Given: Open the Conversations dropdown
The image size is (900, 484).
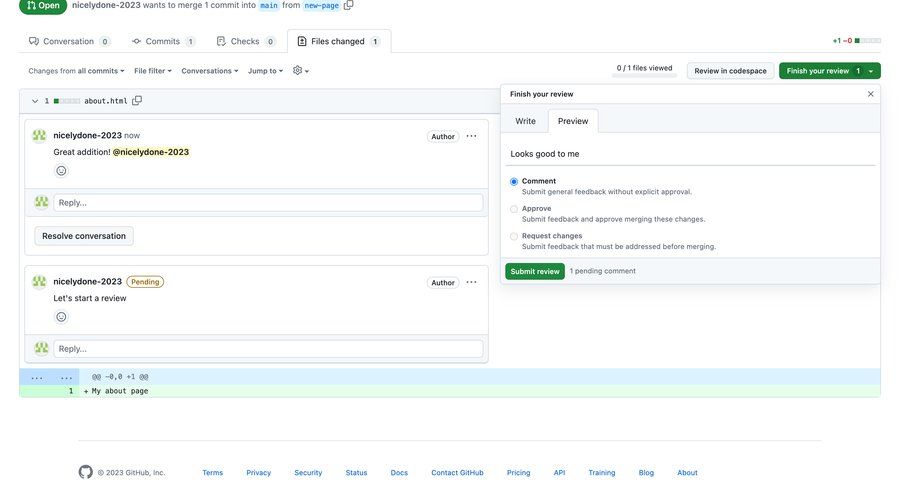Looking at the screenshot, I should pos(210,71).
